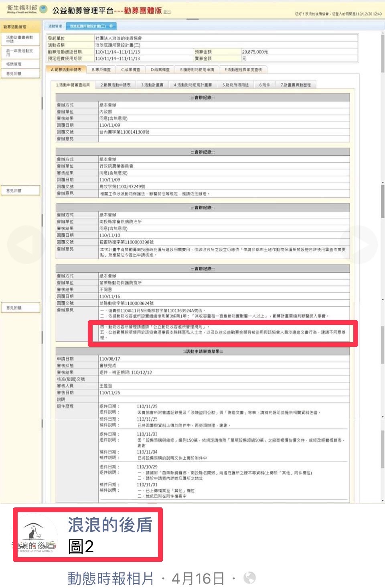The width and height of the screenshot is (385, 588).
Task: Close the 浪浪庇護所建設計畫(三) tab
Action: pyautogui.click(x=111, y=26)
